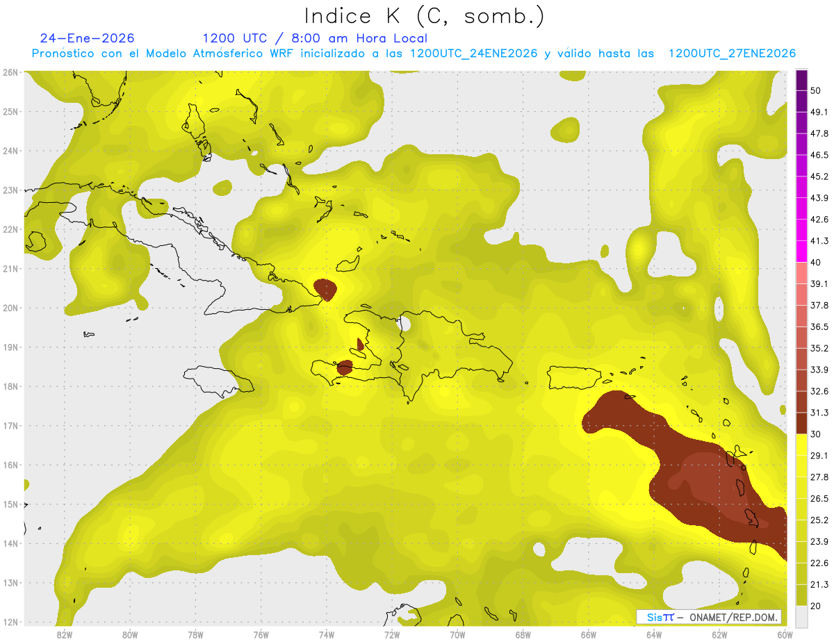The height and width of the screenshot is (644, 834).
Task: Click the colorbar value "30"
Action: (817, 434)
